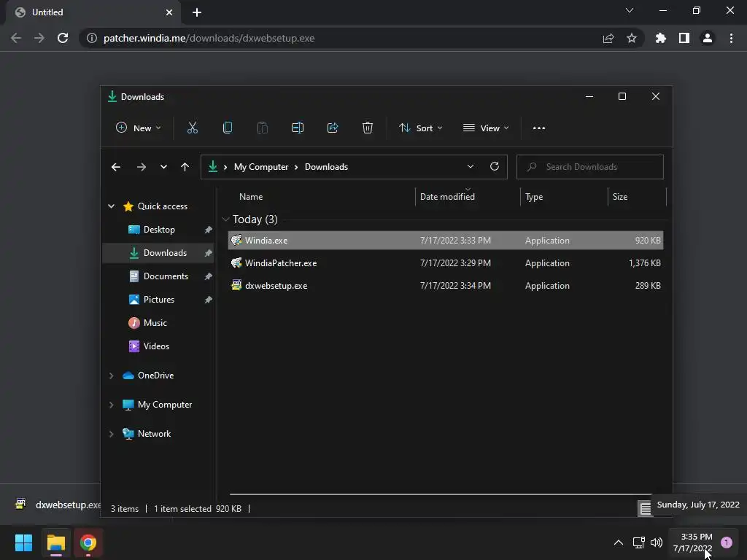Expand the My Computer tree node
The image size is (747, 560).
tap(111, 405)
